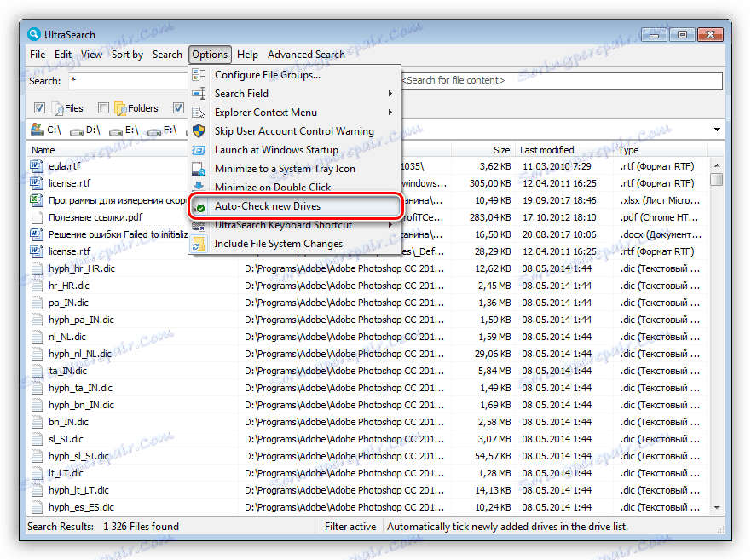
Task: Click the Search Field menu icon
Action: point(199,94)
